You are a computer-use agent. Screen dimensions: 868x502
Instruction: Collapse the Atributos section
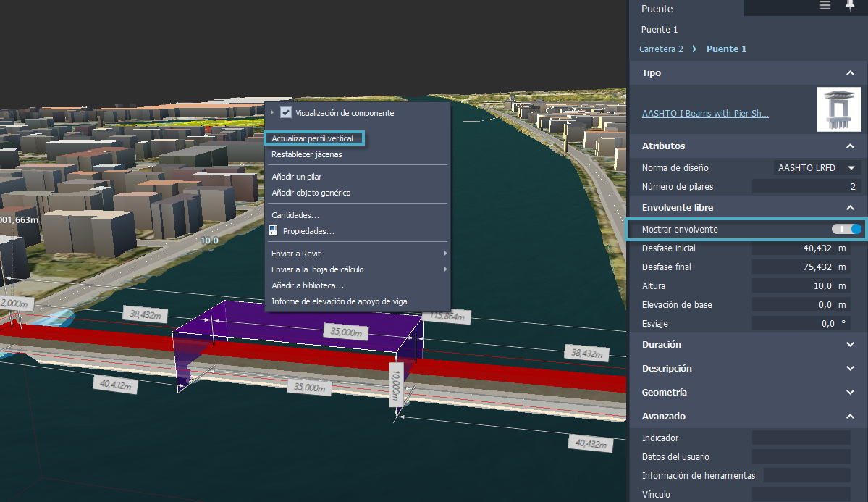[850, 146]
